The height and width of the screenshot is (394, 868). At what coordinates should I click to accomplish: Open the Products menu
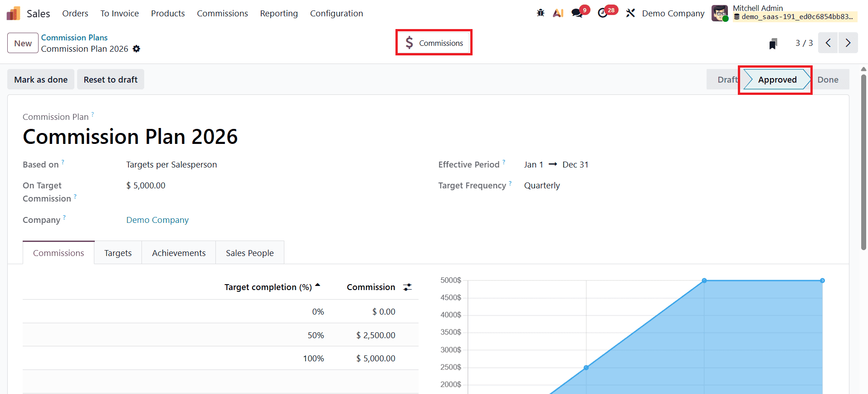pos(168,13)
